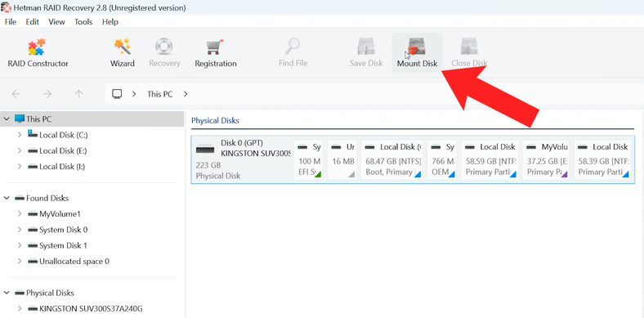Select Local Disk (E:) in tree

pos(63,150)
